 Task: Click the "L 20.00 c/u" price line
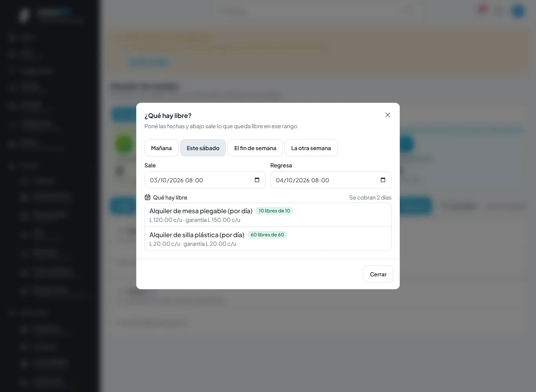pyautogui.click(x=193, y=244)
